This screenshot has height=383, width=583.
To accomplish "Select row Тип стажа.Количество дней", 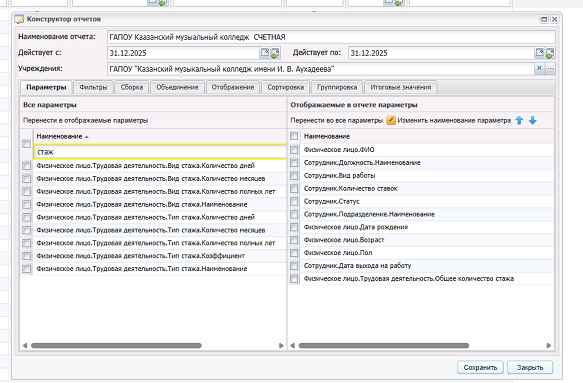I will click(x=153, y=217).
